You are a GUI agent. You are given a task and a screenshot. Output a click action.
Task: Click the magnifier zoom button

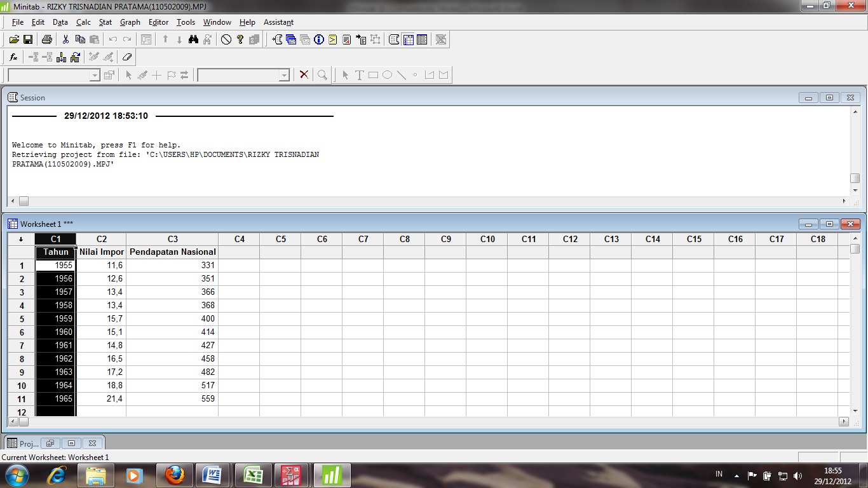pos(322,74)
